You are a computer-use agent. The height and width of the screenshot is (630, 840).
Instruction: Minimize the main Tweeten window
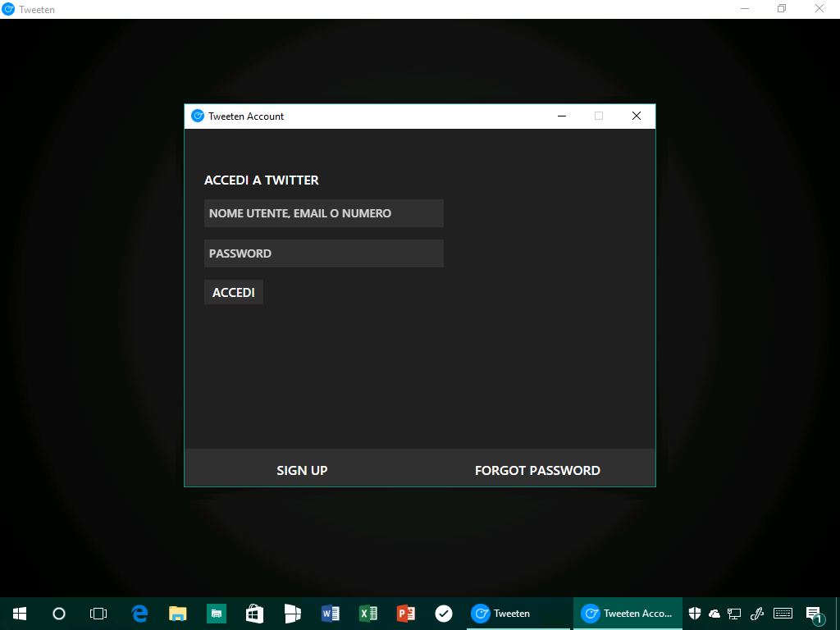[745, 8]
